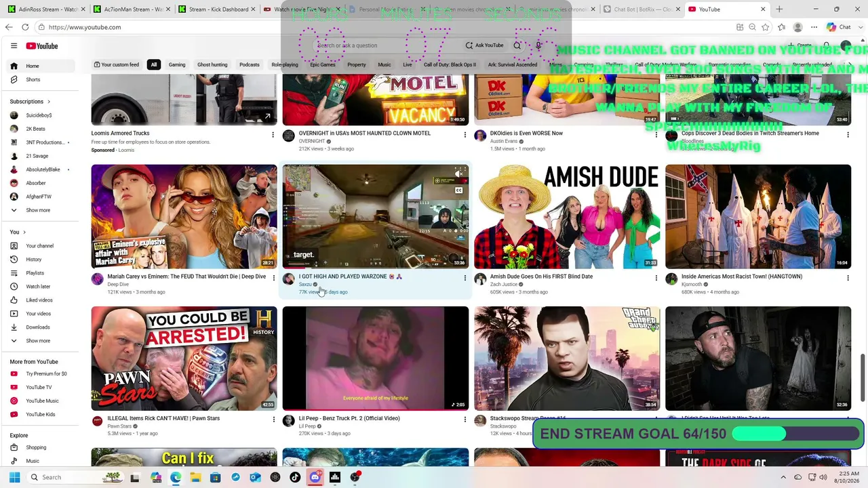Select the All filter chip

(154, 65)
